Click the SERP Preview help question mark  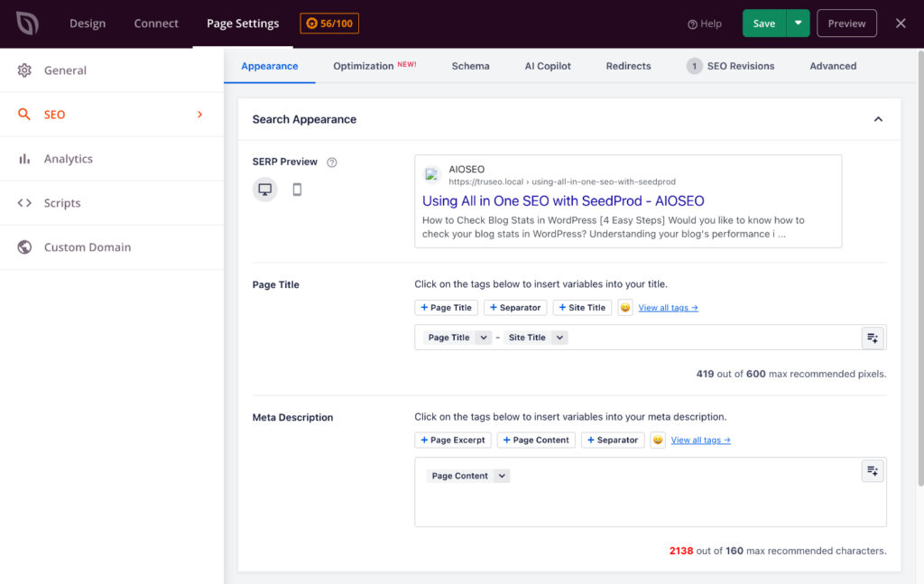pyautogui.click(x=332, y=162)
